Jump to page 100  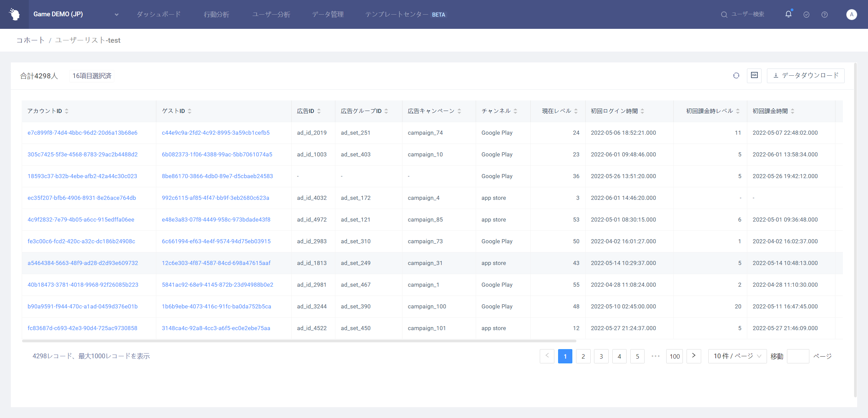pos(674,356)
